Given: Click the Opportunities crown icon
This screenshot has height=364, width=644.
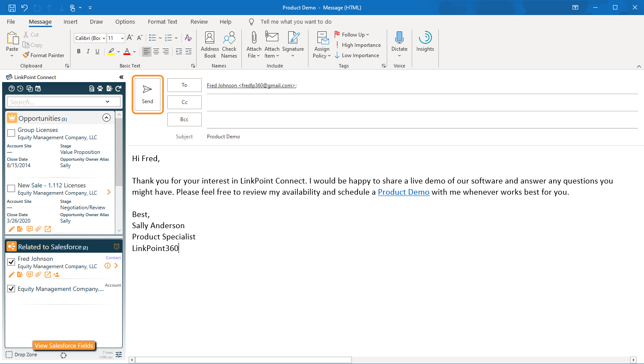Looking at the screenshot, I should click(12, 118).
